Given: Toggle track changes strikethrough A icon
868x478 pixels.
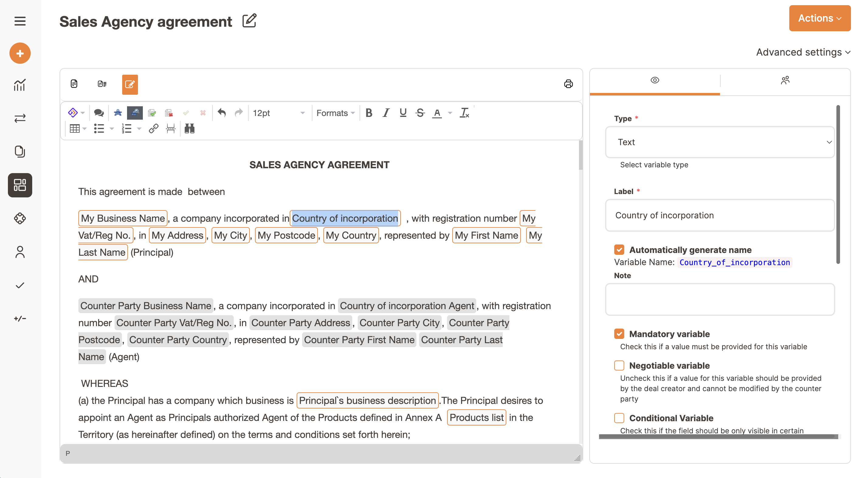Looking at the screenshot, I should [x=118, y=113].
